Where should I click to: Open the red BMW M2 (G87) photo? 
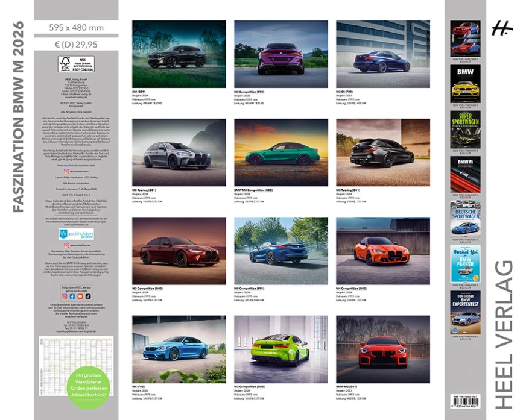click(383, 349)
